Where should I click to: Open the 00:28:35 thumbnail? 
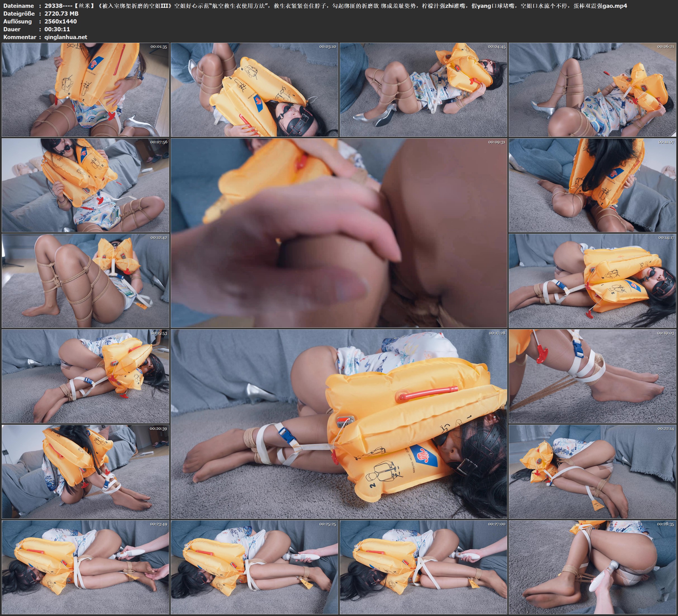592,567
